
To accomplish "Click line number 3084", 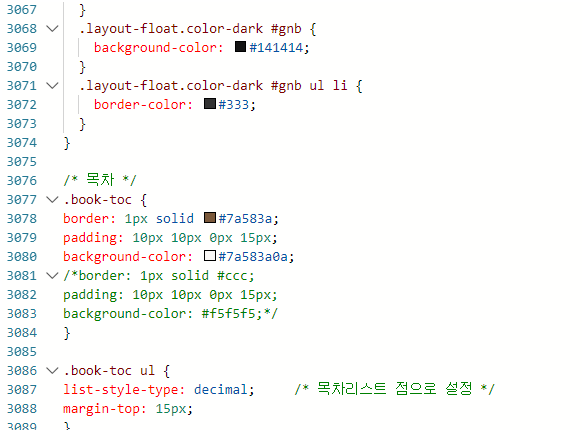I will [22, 333].
